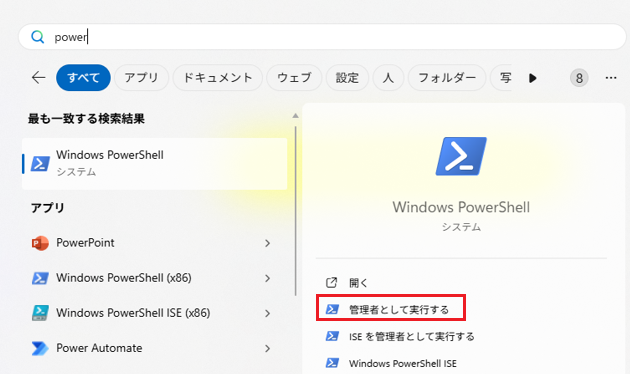Click the PowerShell icon beside 管理者として実行する
This screenshot has height=374, width=630.
pyautogui.click(x=332, y=309)
